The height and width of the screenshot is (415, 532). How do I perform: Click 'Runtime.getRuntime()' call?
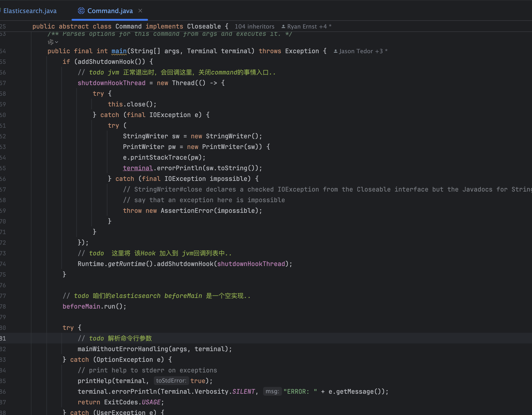(x=115, y=264)
